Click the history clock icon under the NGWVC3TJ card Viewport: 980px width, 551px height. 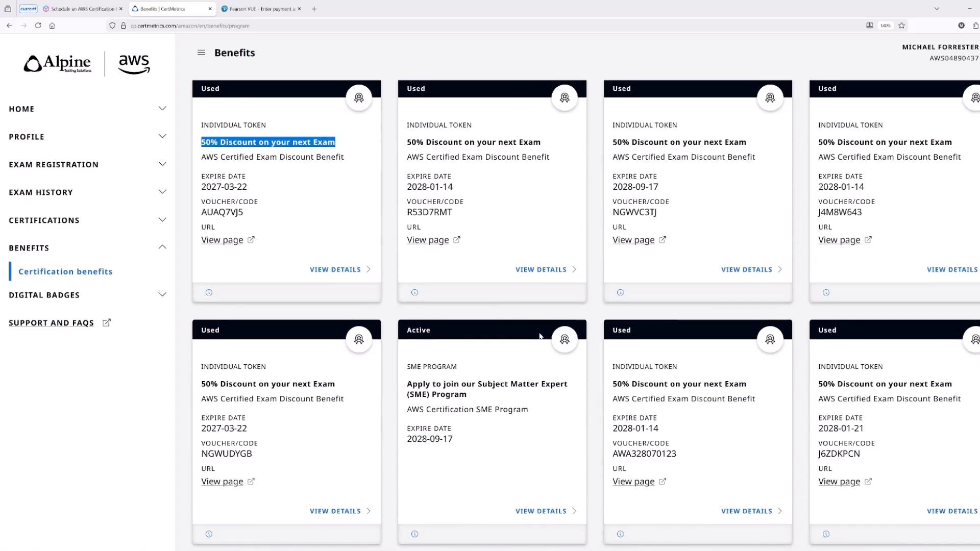coord(620,292)
